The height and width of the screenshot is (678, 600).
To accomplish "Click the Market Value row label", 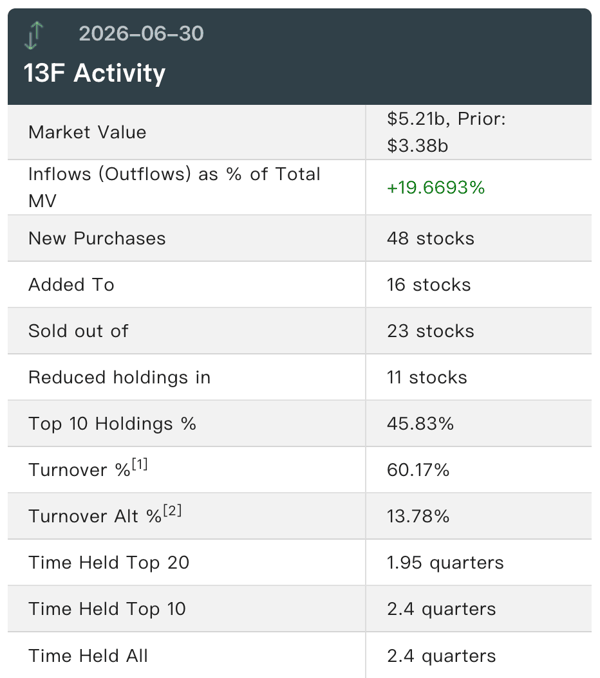I will (x=87, y=132).
